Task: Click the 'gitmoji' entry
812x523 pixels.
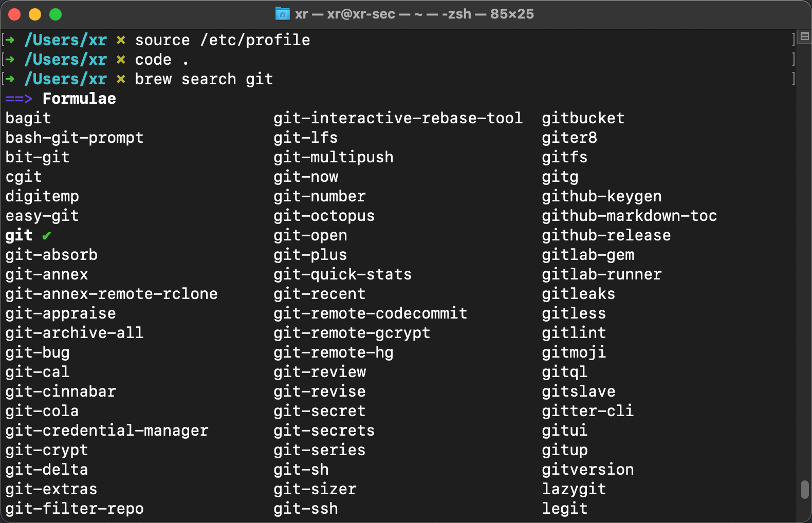Action: [x=574, y=352]
